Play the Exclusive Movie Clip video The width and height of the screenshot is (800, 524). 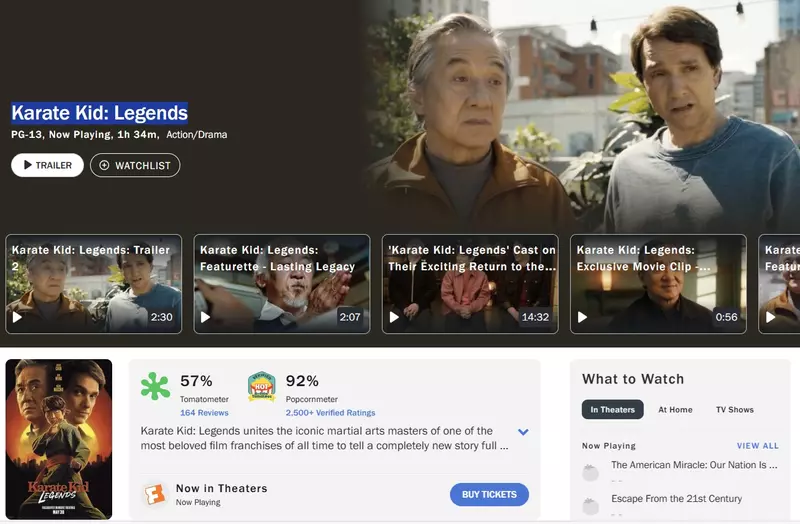click(658, 284)
